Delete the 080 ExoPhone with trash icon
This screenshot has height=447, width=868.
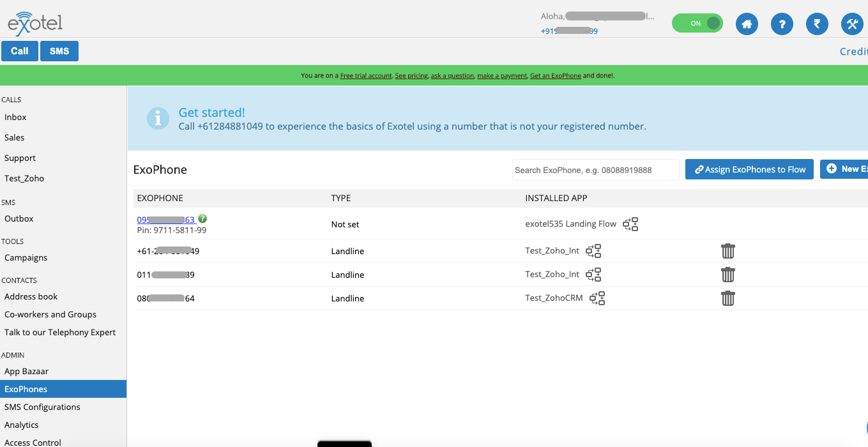727,298
